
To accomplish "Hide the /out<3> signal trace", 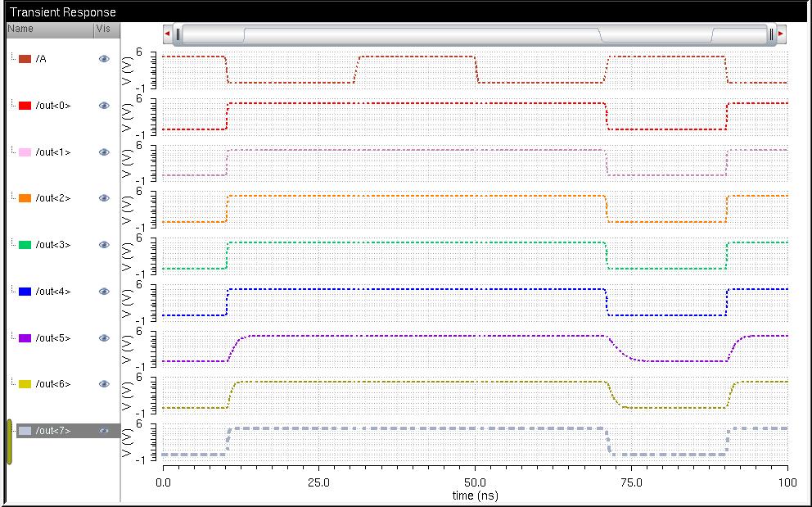I will point(104,245).
